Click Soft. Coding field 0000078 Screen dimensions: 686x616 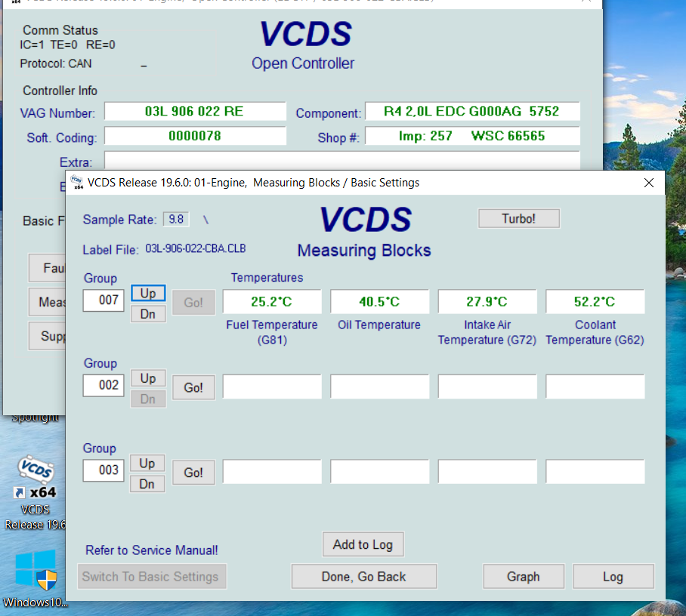(195, 136)
